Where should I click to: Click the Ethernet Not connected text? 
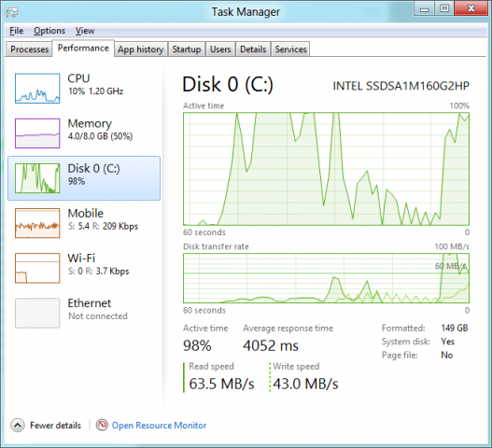tap(98, 315)
